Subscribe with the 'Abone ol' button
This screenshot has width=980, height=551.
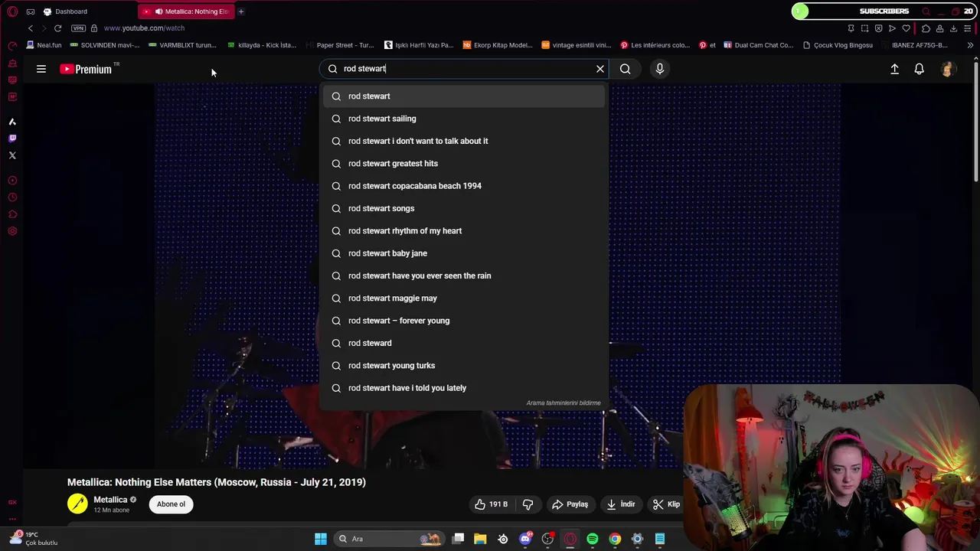tap(171, 504)
